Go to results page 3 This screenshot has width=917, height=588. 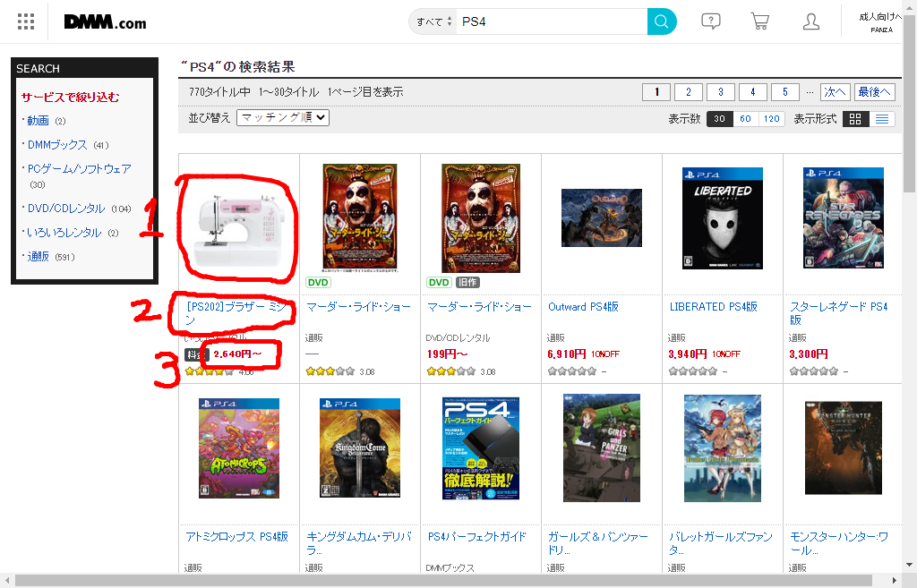(721, 92)
